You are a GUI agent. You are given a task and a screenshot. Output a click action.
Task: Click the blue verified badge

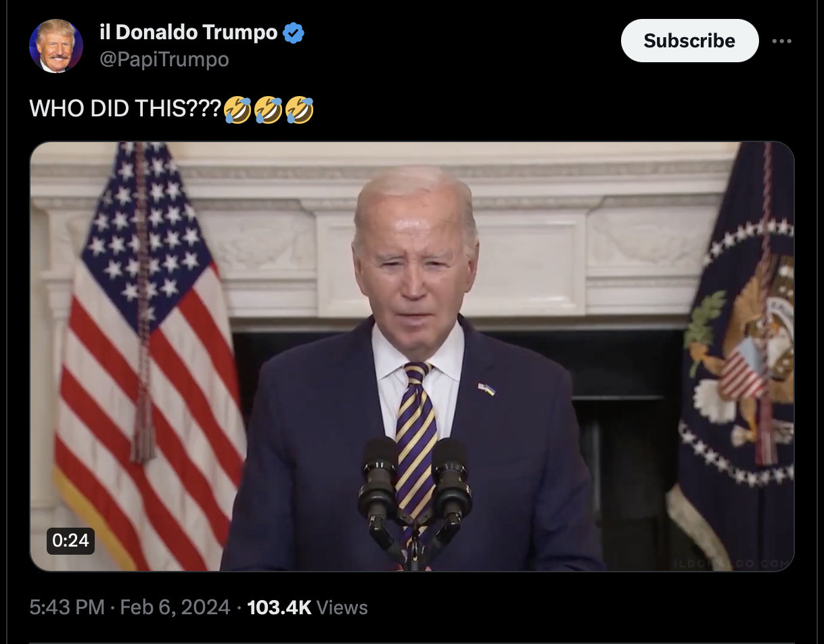tap(293, 32)
